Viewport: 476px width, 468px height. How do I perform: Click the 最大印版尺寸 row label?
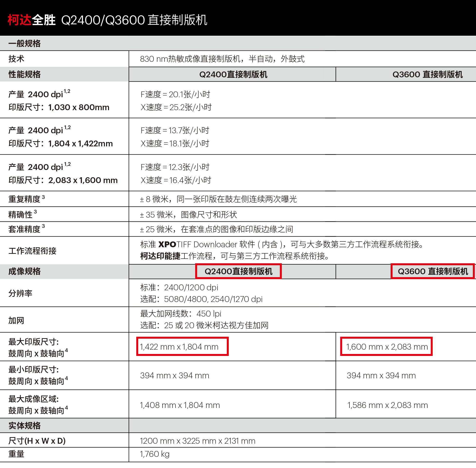pyautogui.click(x=38, y=348)
